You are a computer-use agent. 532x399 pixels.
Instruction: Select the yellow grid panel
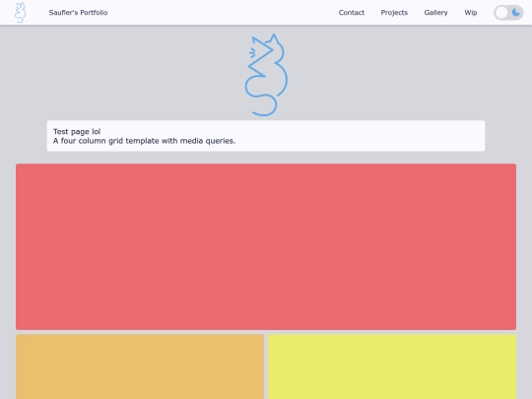coord(392,366)
